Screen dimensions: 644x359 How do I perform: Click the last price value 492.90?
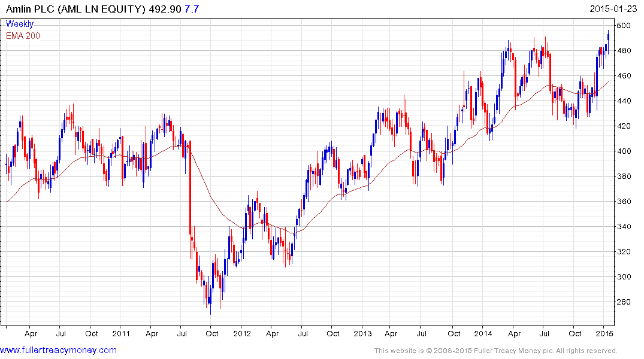(x=165, y=9)
